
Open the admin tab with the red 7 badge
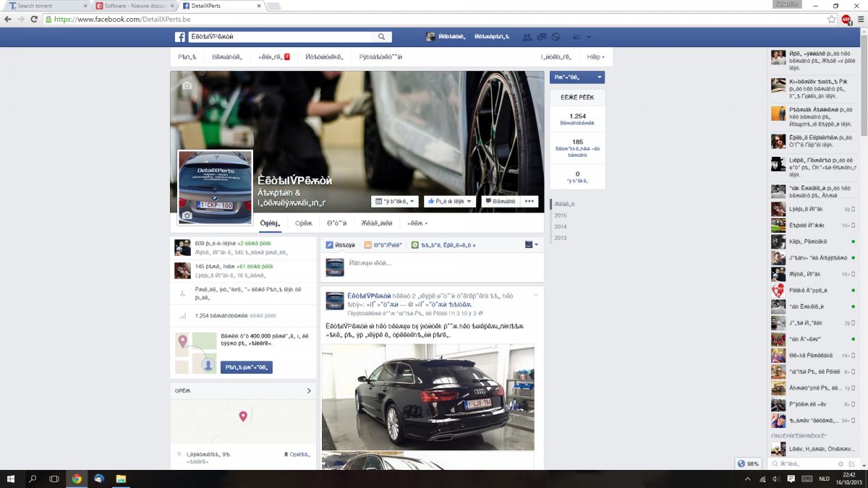(274, 56)
